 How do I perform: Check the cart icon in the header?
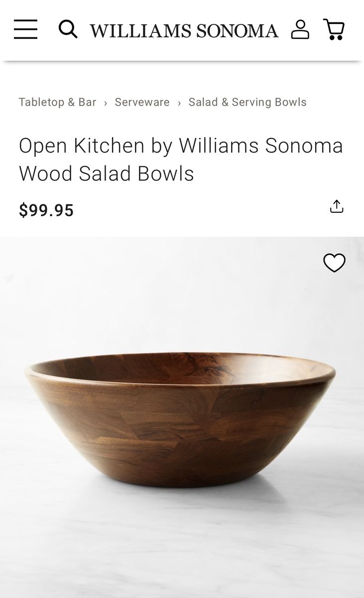(334, 29)
